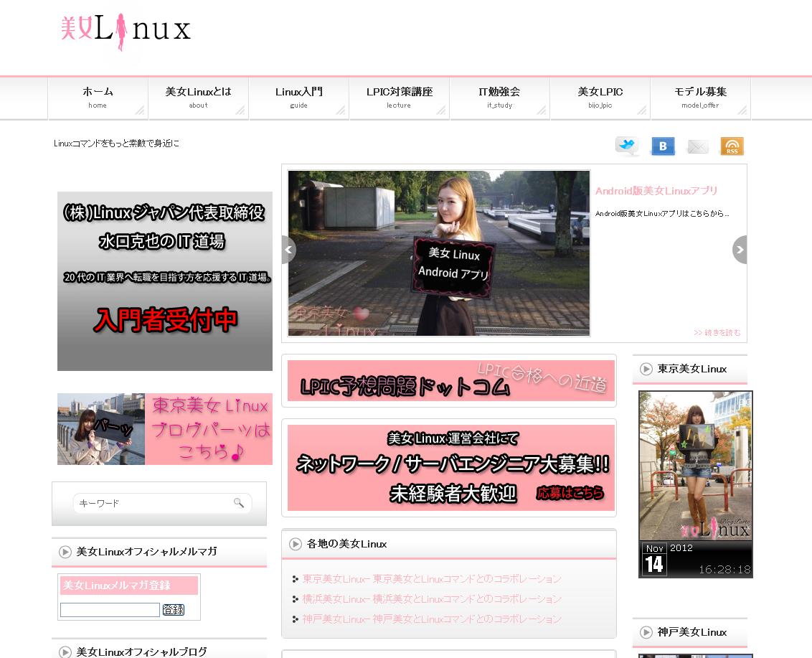Open the Hatena bookmark B icon

click(663, 146)
